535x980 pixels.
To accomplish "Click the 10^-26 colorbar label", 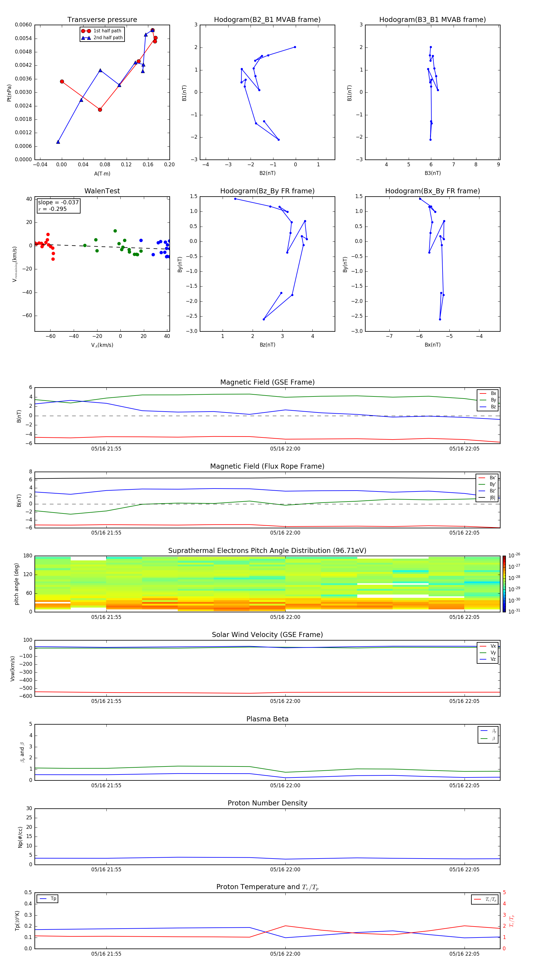I will tap(514, 555).
